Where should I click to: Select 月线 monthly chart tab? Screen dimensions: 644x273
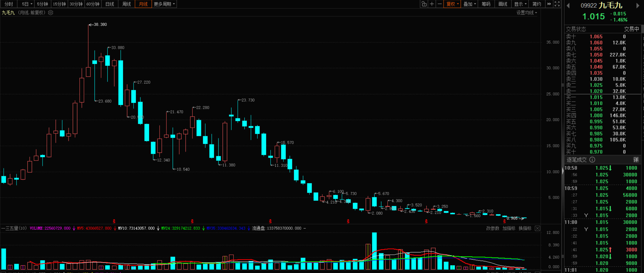143,4
